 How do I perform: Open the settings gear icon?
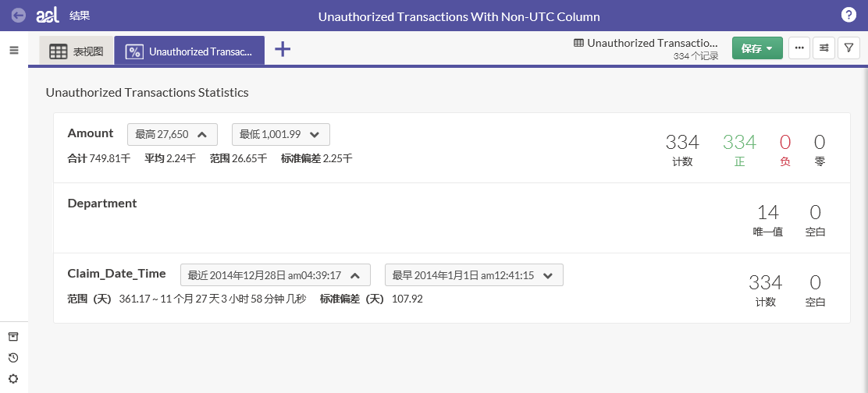point(13,379)
